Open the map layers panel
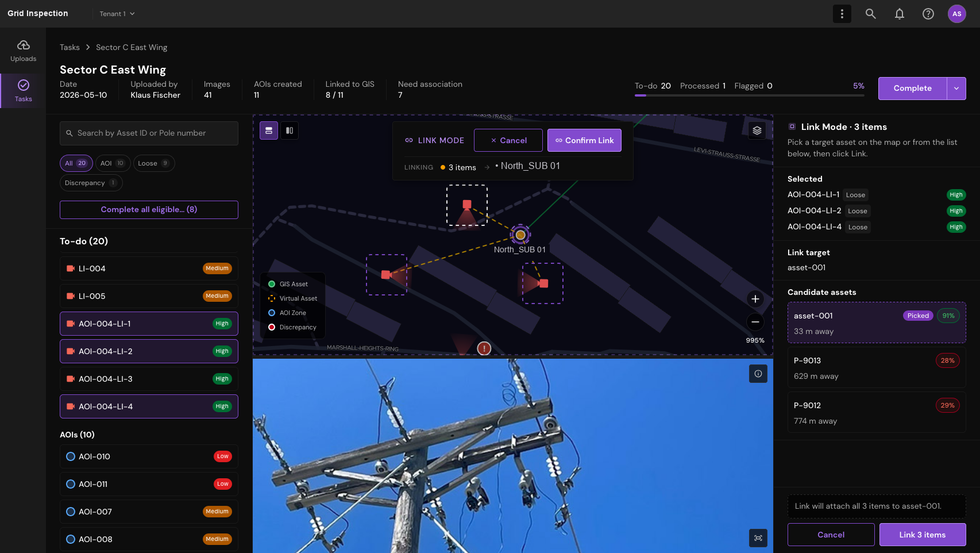The width and height of the screenshot is (980, 553). pos(757,130)
